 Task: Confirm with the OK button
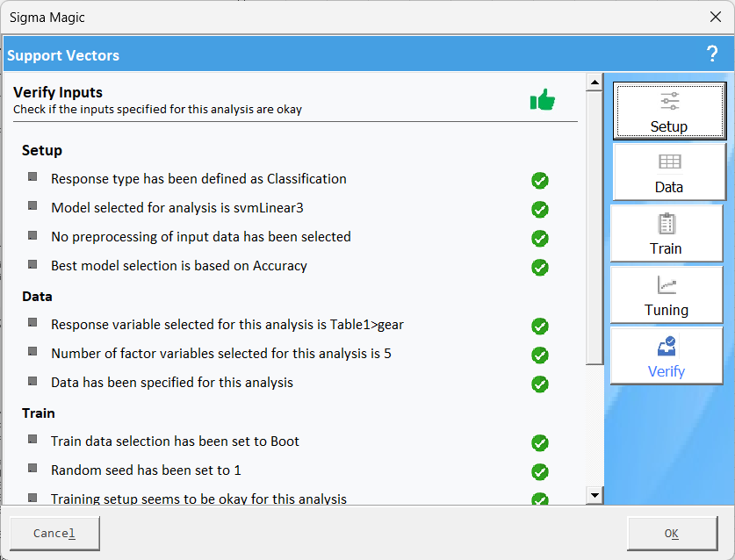(x=671, y=534)
